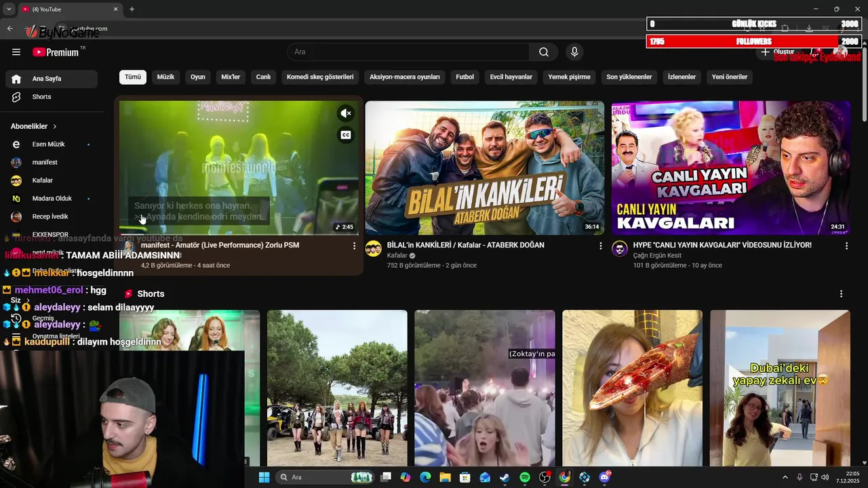Expand the Abonelikler subscriptions section

coord(34,126)
